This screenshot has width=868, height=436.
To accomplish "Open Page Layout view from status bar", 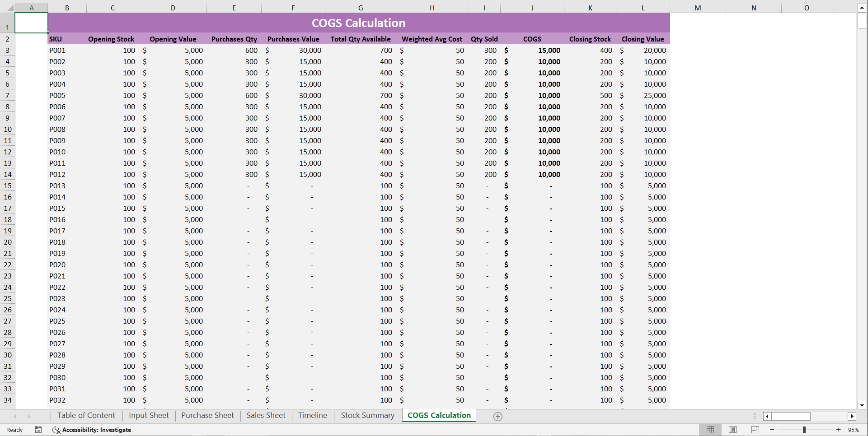I will click(x=732, y=430).
